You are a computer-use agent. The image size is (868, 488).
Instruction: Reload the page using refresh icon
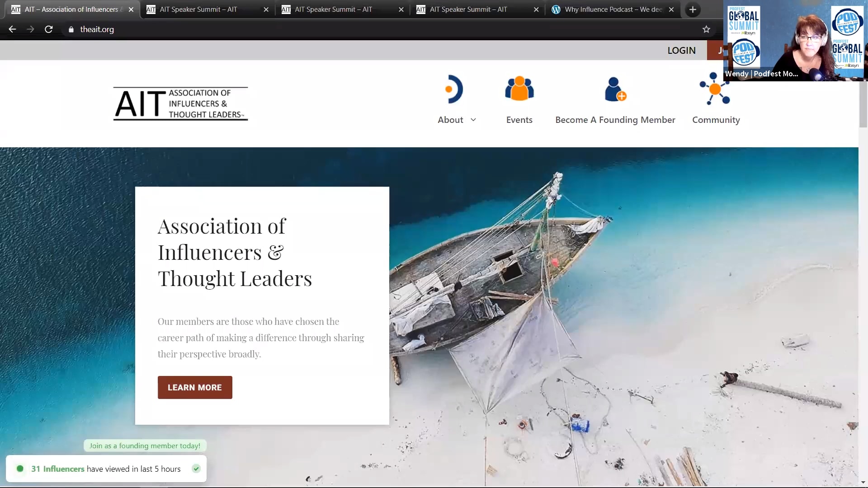tap(49, 29)
